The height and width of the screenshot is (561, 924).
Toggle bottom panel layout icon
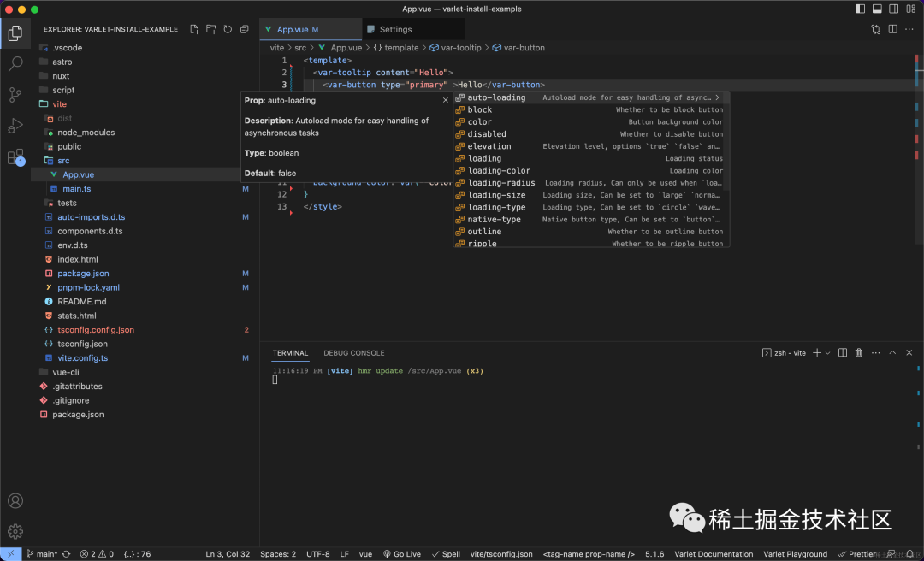pyautogui.click(x=877, y=9)
